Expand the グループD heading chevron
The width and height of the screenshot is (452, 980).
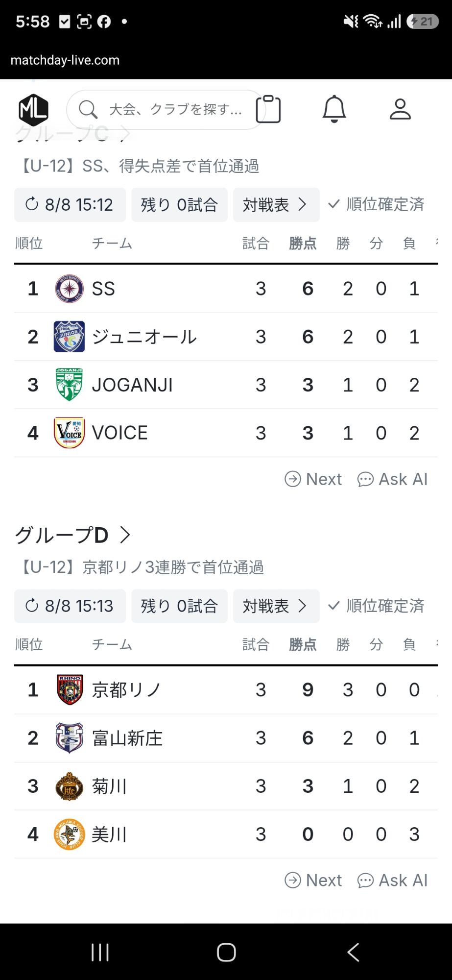[x=125, y=535]
